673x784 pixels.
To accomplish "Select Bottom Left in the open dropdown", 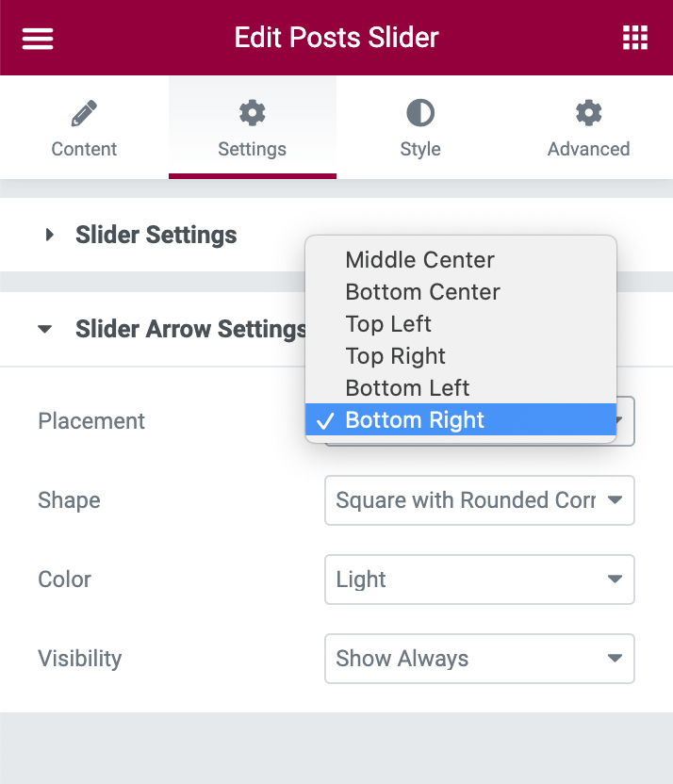I will (407, 388).
